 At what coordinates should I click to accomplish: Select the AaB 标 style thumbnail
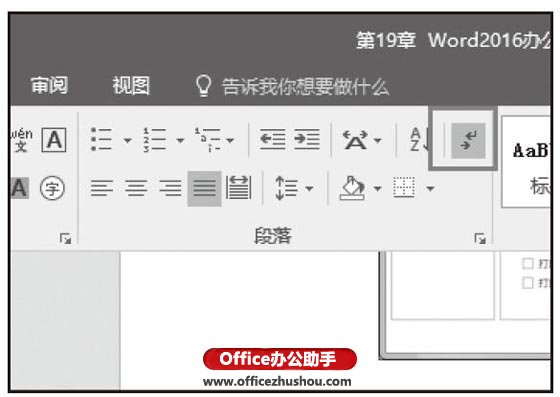pyautogui.click(x=526, y=161)
